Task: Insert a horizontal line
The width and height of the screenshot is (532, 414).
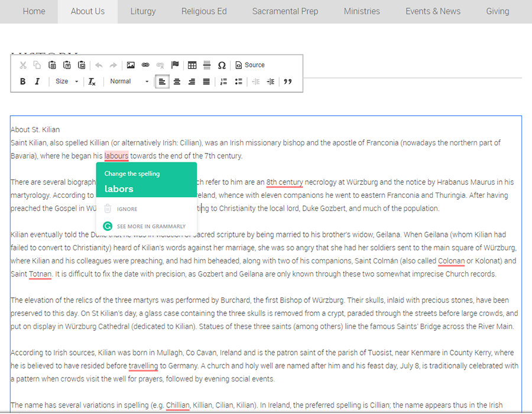Action: [x=206, y=65]
